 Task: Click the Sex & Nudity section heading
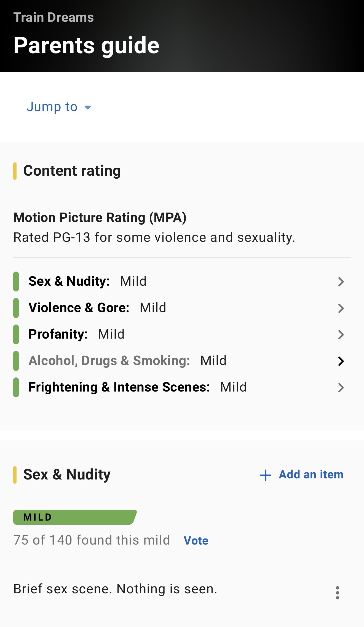pos(67,475)
